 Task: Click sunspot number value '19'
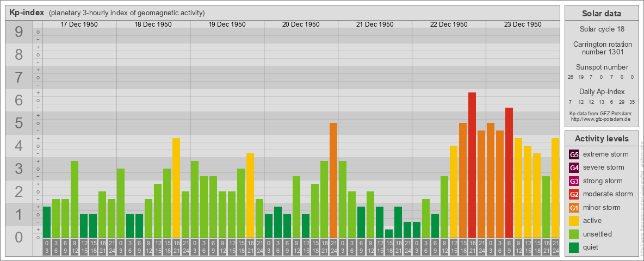coord(581,77)
